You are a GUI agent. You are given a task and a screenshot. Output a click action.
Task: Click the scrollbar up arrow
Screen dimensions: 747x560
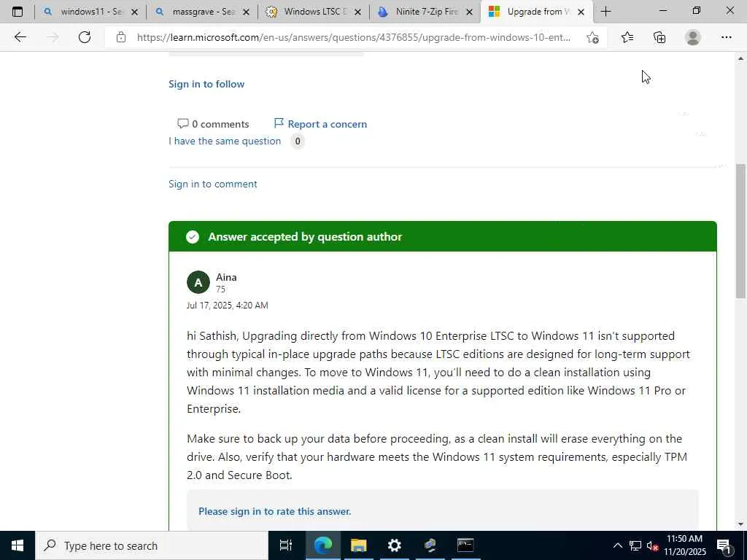(740, 58)
